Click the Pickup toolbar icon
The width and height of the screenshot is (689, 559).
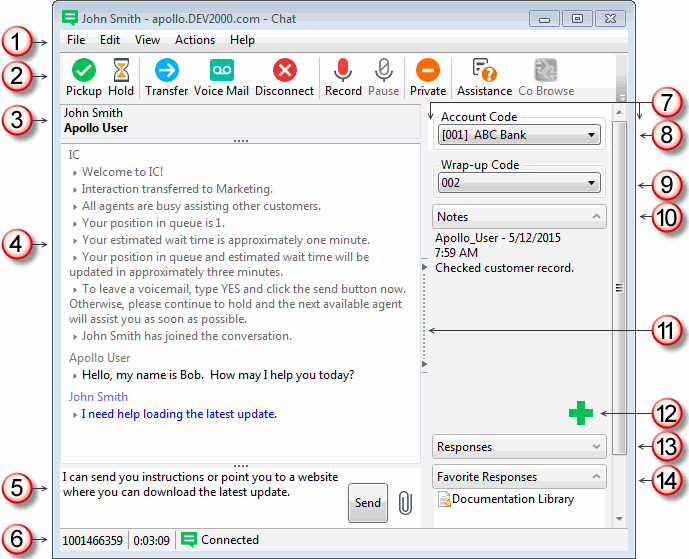84,70
